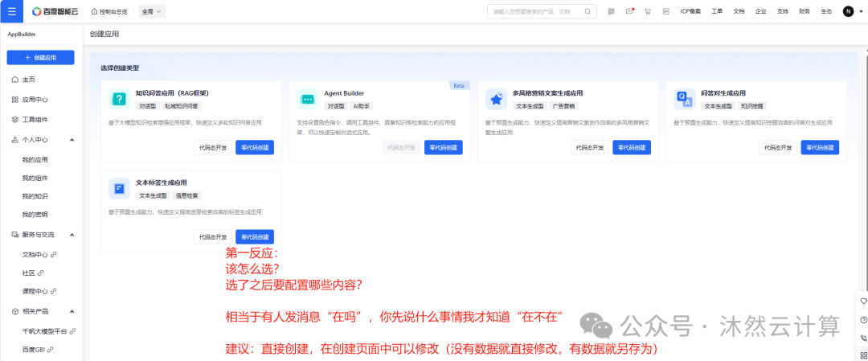Image resolution: width=868 pixels, height=361 pixels.
Task: Go to 我的知识
Action: [35, 196]
